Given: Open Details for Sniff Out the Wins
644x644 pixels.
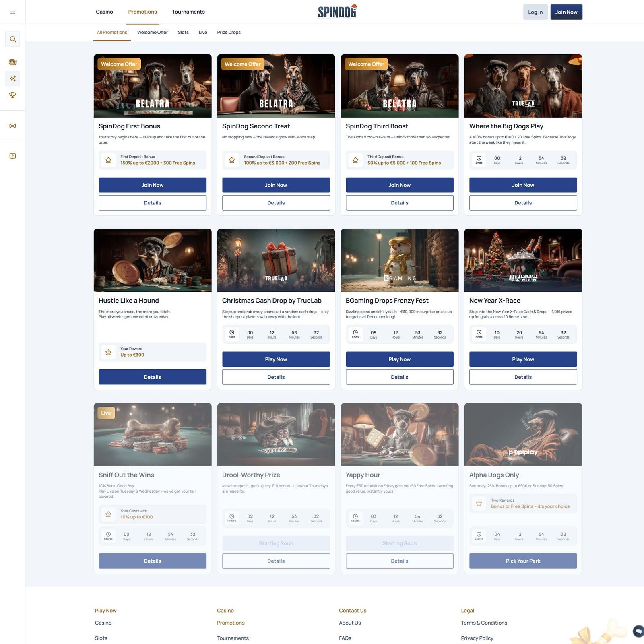Looking at the screenshot, I should [153, 561].
